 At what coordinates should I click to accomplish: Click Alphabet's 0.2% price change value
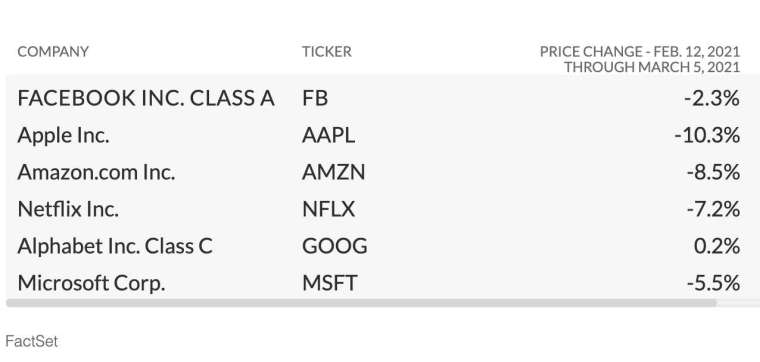pos(717,246)
